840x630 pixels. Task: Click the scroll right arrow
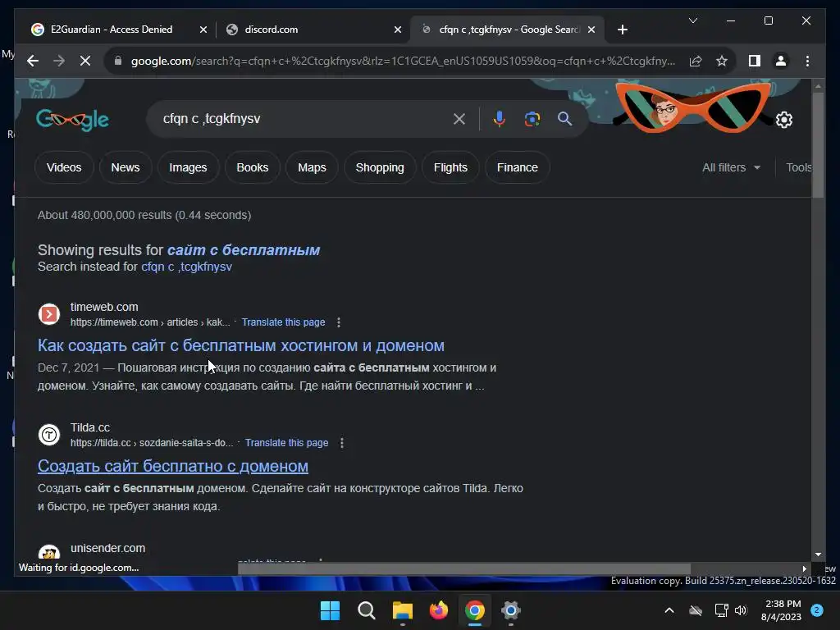[x=804, y=569]
